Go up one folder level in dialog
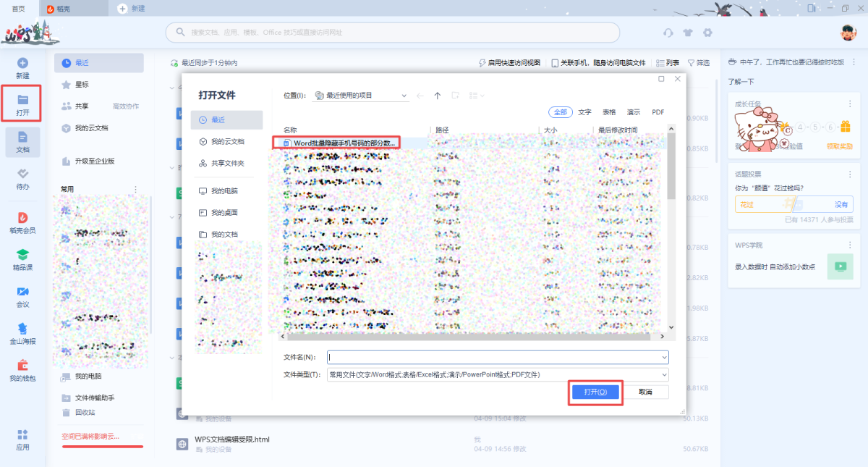This screenshot has width=868, height=467. pyautogui.click(x=438, y=96)
